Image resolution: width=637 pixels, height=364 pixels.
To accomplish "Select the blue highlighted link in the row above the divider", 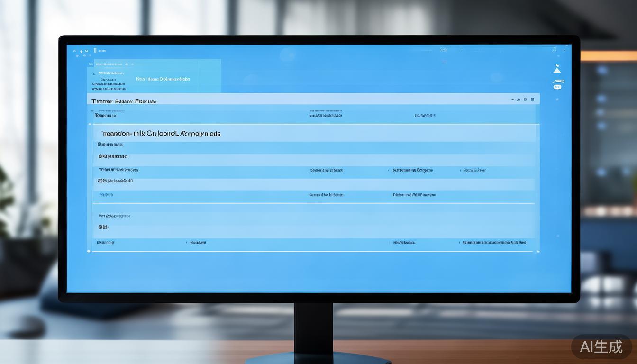I will pos(105,195).
